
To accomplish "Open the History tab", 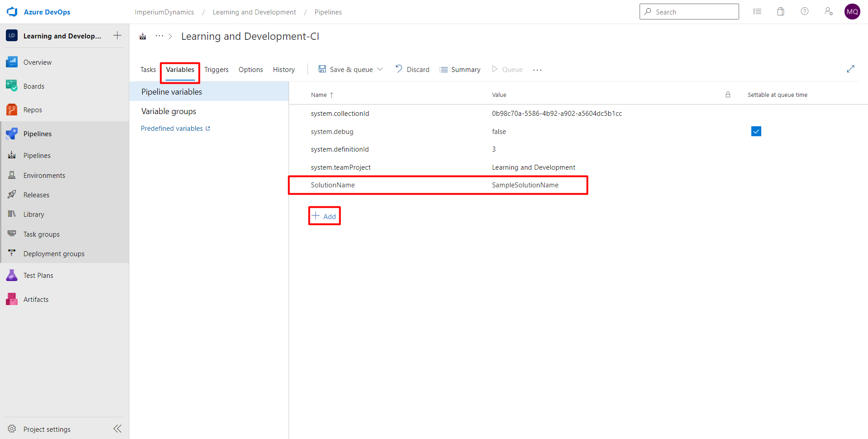I will [x=284, y=69].
